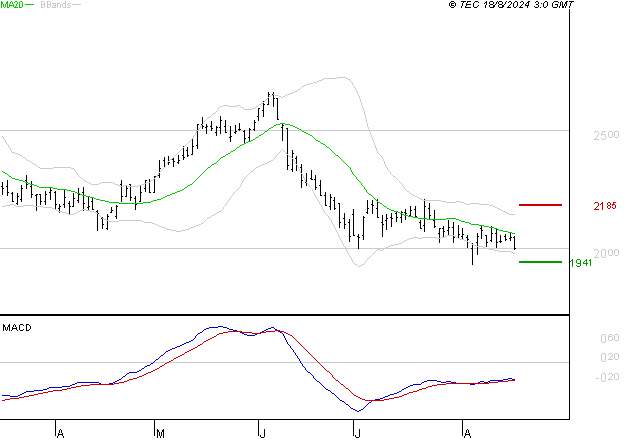
Task: Click the M month marker on time axis
Action: (160, 434)
